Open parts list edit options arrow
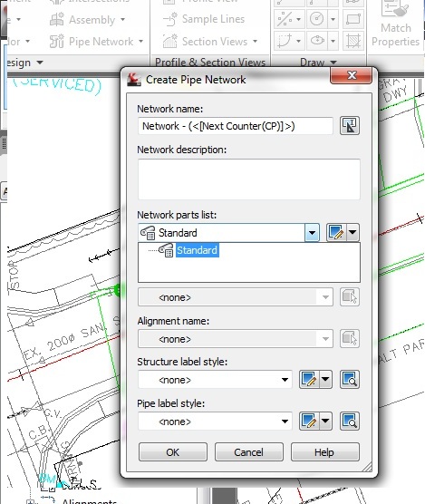425x504 pixels. (353, 232)
